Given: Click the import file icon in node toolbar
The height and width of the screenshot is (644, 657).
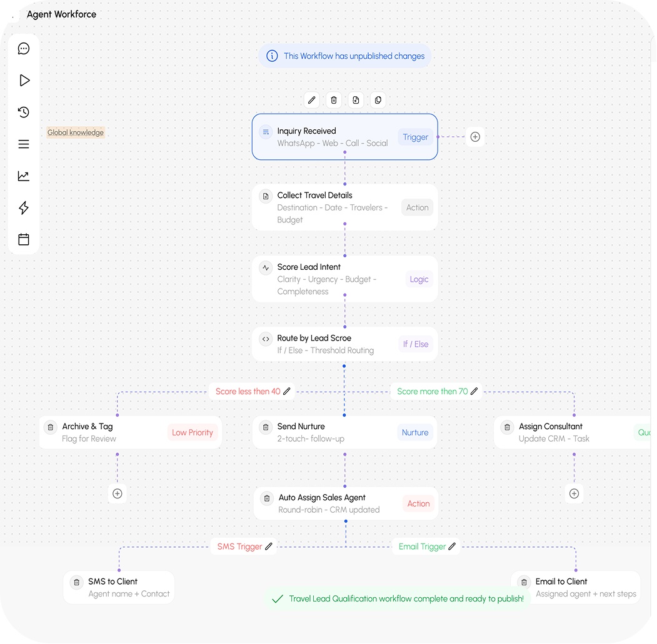Looking at the screenshot, I should click(356, 100).
